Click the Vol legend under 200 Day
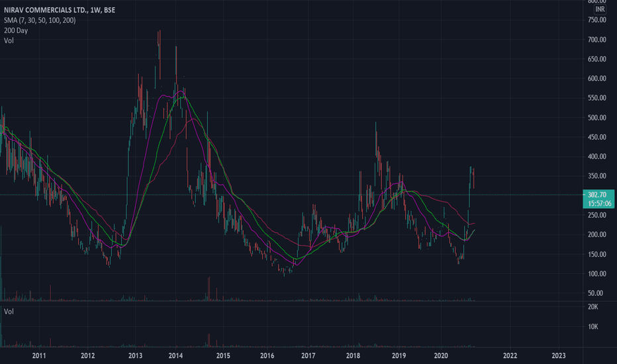This screenshot has width=617, height=364. pyautogui.click(x=9, y=40)
